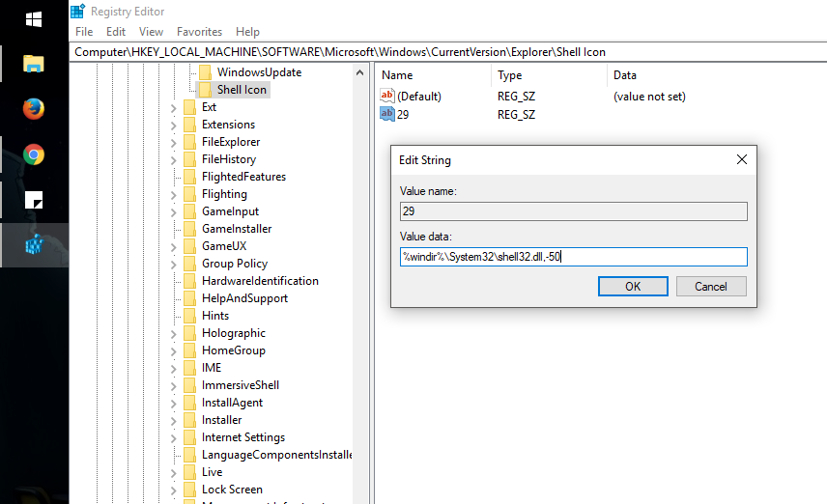Screen dimensions: 827x504
Task: Expand the GameUX key
Action: [174, 247]
